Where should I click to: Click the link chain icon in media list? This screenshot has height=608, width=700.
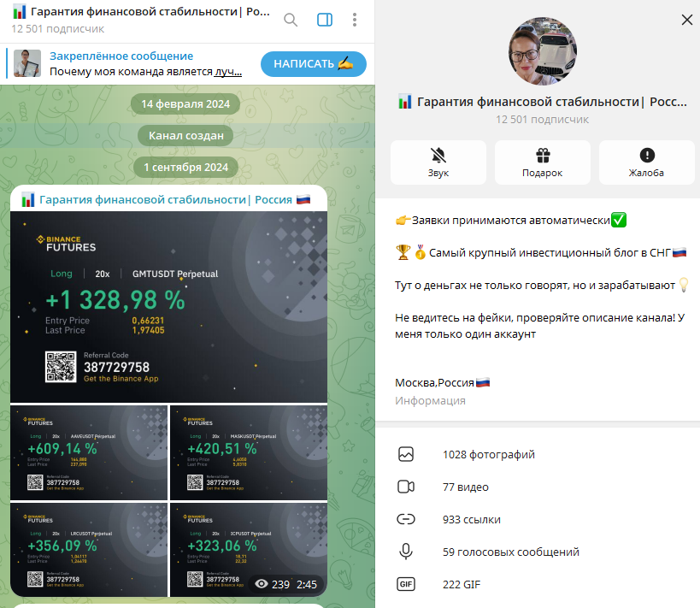(x=406, y=520)
